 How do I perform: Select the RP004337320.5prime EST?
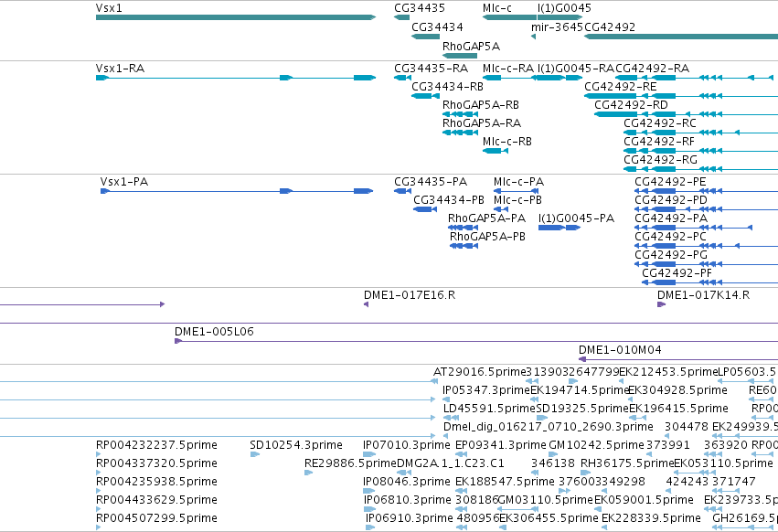tap(98, 473)
